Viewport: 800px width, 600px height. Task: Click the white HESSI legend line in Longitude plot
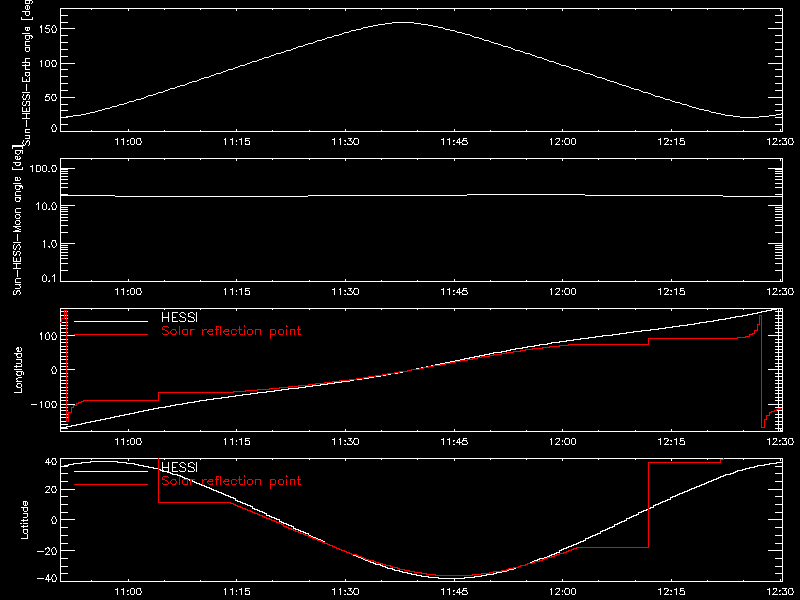pos(111,321)
